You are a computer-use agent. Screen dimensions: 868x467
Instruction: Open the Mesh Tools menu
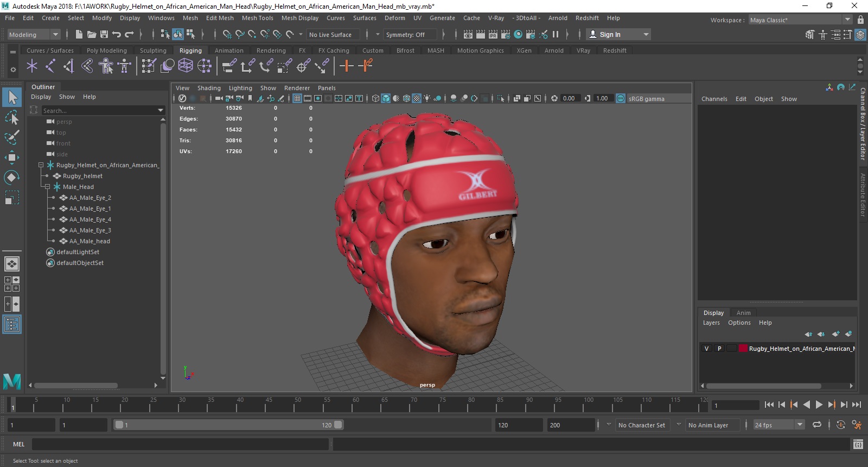pos(257,18)
